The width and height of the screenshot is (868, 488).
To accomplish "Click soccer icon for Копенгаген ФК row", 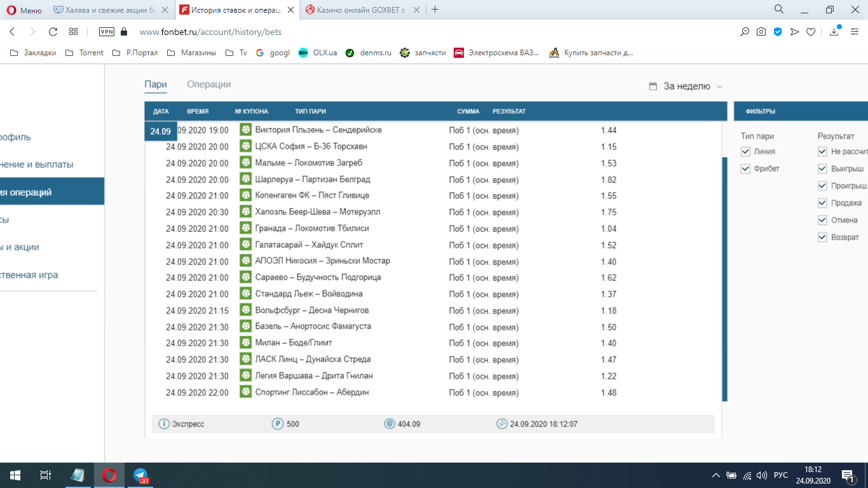I will pyautogui.click(x=246, y=195).
